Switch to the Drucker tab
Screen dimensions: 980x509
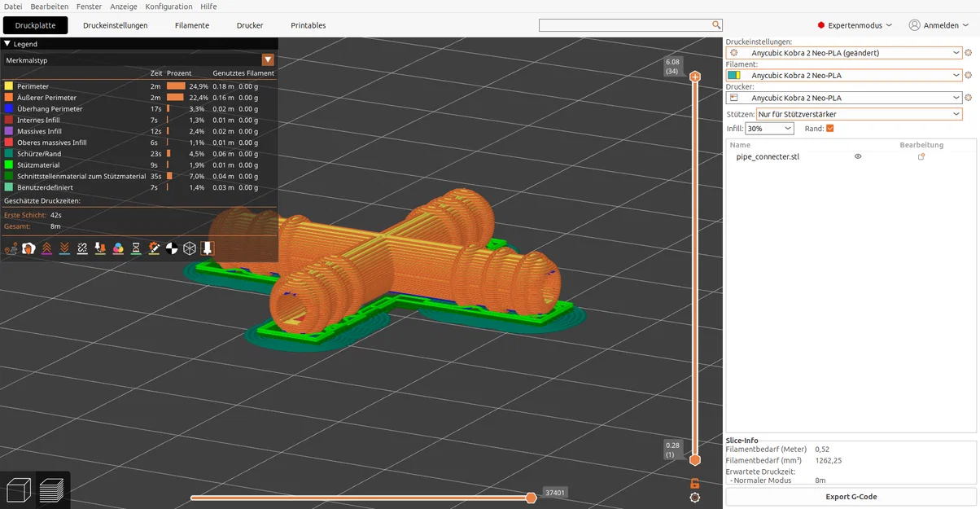pyautogui.click(x=250, y=25)
